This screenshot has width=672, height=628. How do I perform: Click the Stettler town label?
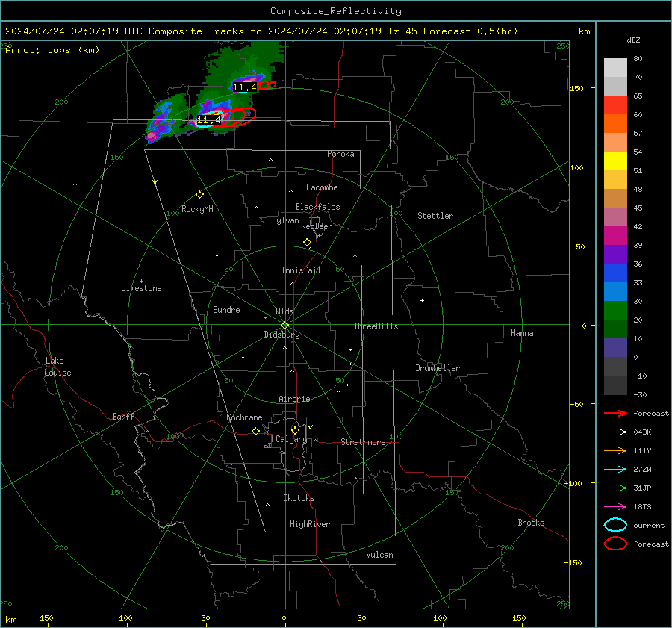click(x=435, y=216)
